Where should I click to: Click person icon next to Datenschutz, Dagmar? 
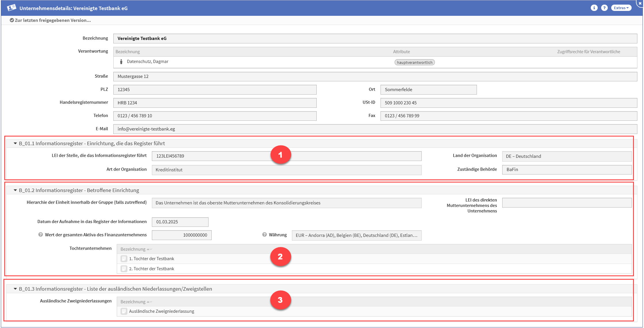[121, 62]
